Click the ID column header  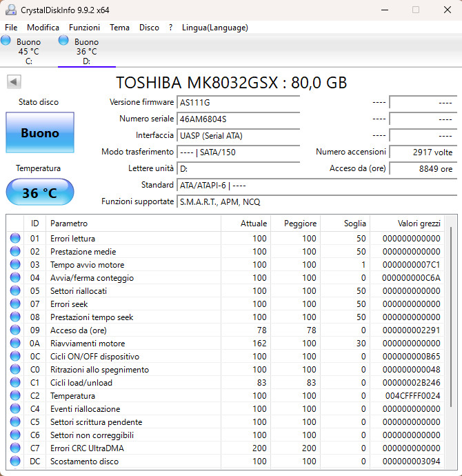(x=35, y=224)
